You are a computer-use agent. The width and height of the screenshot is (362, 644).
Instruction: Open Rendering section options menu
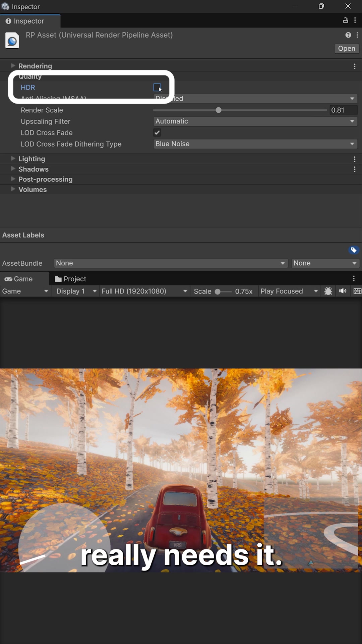pyautogui.click(x=355, y=66)
